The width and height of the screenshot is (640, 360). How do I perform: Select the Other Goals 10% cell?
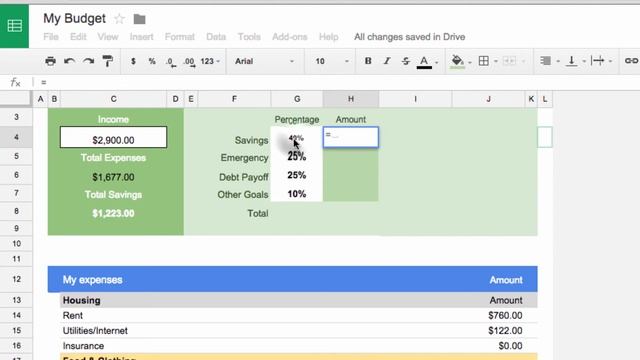(297, 193)
